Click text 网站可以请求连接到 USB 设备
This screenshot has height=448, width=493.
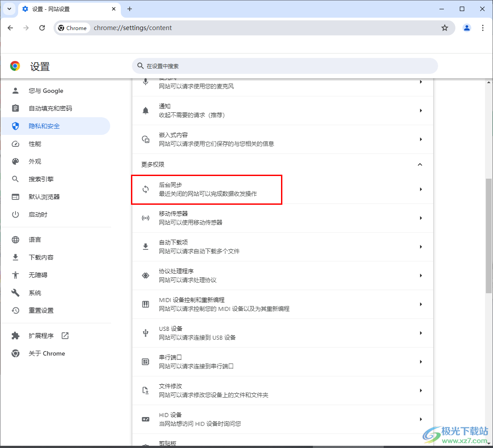coord(197,337)
